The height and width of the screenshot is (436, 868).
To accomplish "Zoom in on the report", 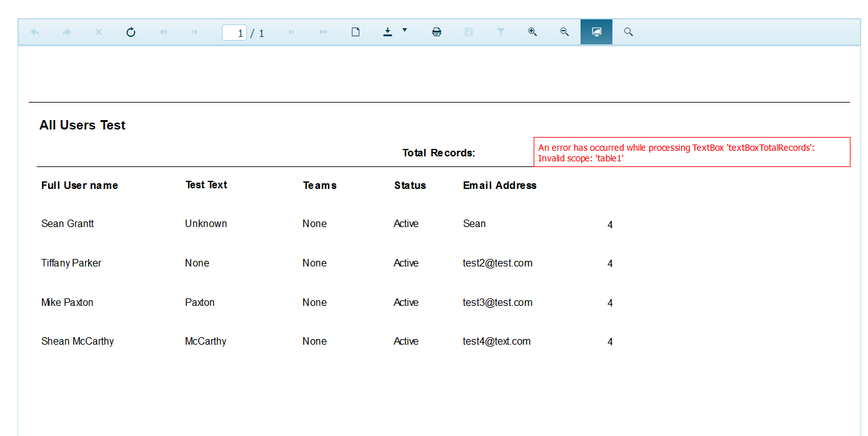I will pos(532,32).
